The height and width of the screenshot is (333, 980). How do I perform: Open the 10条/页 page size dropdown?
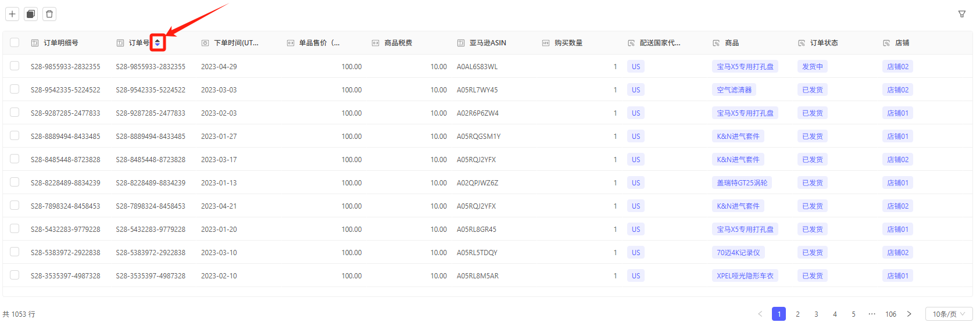(949, 314)
